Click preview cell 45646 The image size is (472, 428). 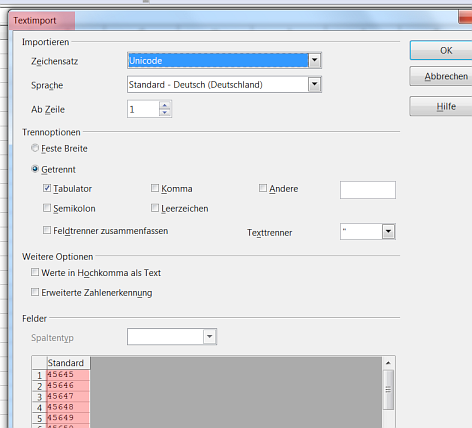(x=68, y=385)
